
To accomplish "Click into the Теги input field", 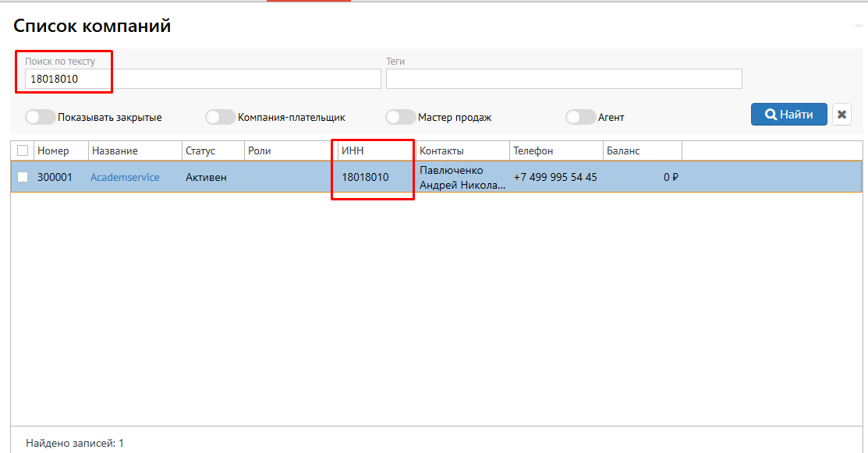I will tap(563, 79).
